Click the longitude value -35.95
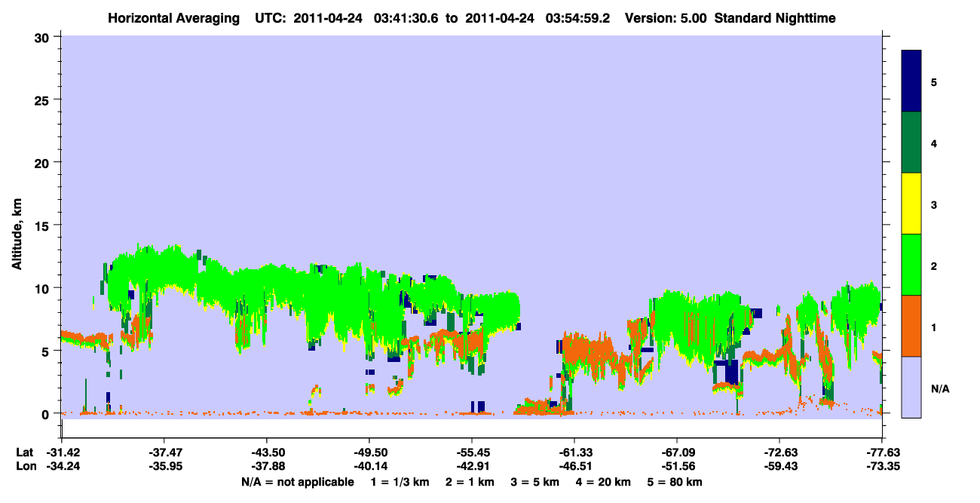Screen dimensions: 980x503 point(164,467)
